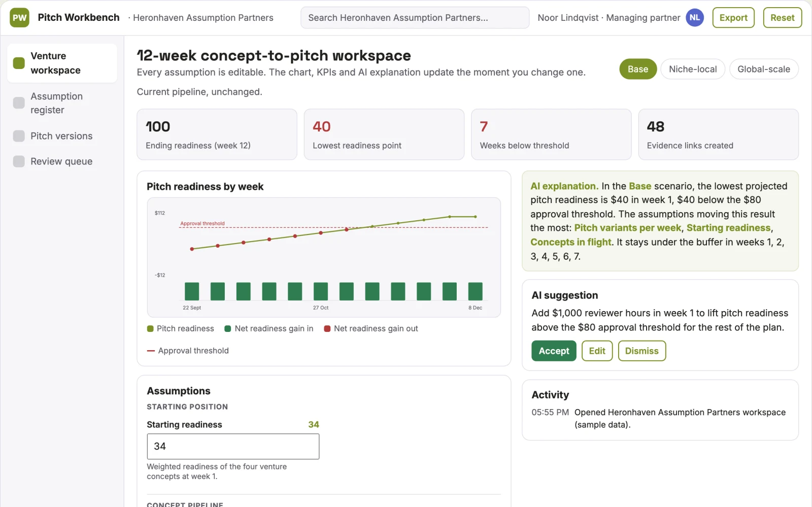This screenshot has height=507, width=812.
Task: Click the Noor Lindqvist · Managing partner label
Action: (x=608, y=18)
